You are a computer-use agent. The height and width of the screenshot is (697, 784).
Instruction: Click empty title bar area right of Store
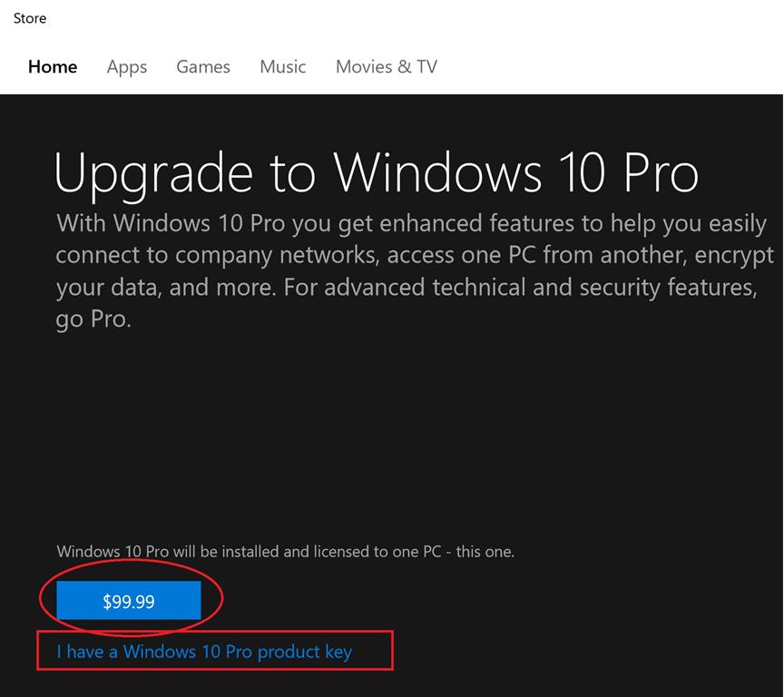(408, 18)
